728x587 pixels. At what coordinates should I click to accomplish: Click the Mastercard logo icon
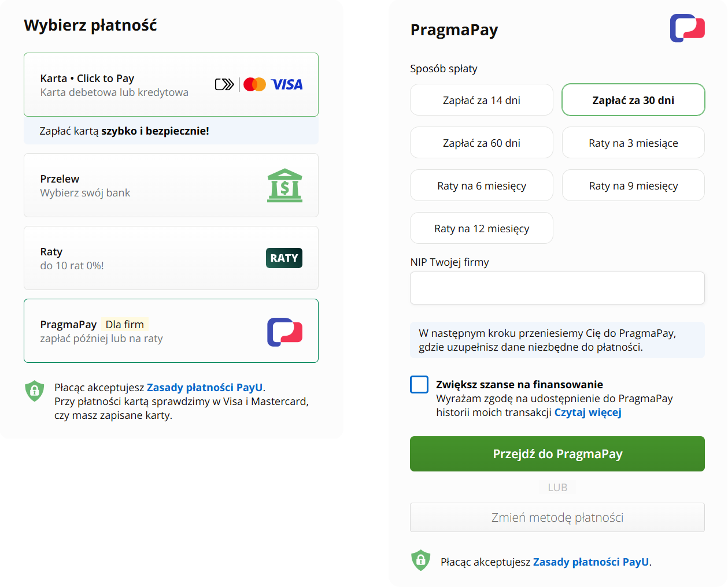tap(254, 84)
